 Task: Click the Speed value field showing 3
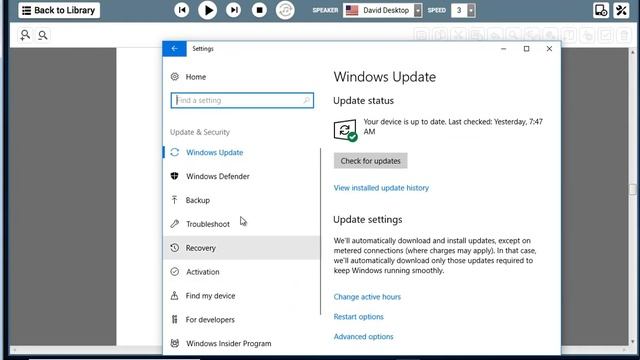(459, 10)
